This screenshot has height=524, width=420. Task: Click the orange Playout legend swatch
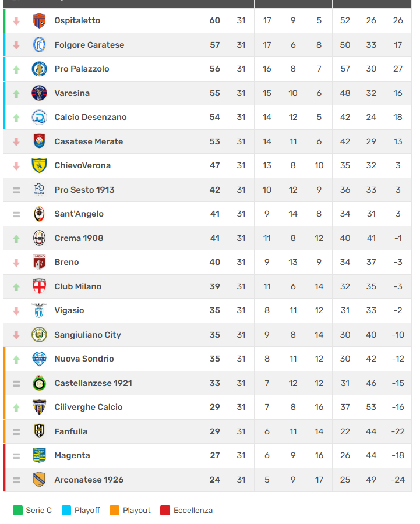(114, 511)
